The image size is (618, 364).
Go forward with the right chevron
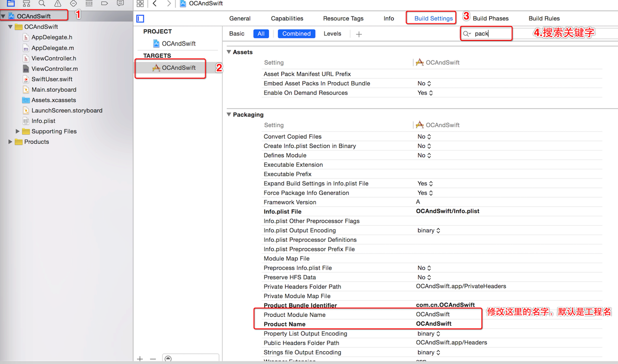(169, 4)
